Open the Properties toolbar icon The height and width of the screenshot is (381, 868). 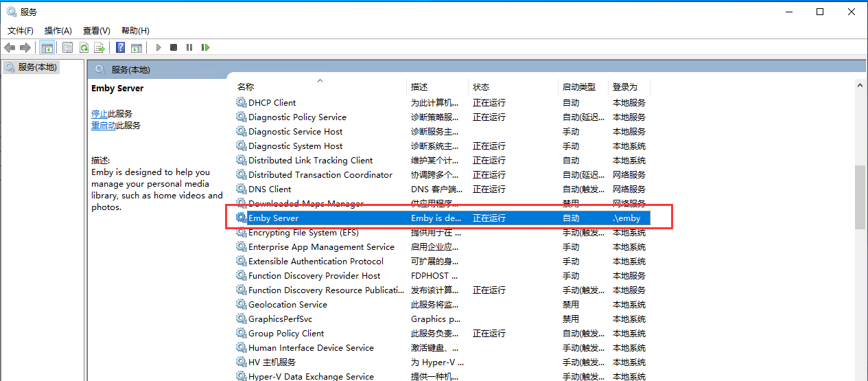pos(67,47)
